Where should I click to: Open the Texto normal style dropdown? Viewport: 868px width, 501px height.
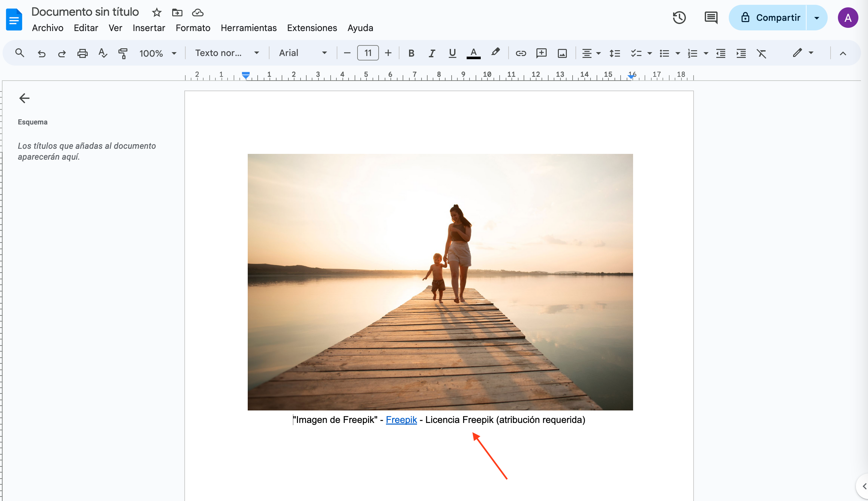coord(227,53)
